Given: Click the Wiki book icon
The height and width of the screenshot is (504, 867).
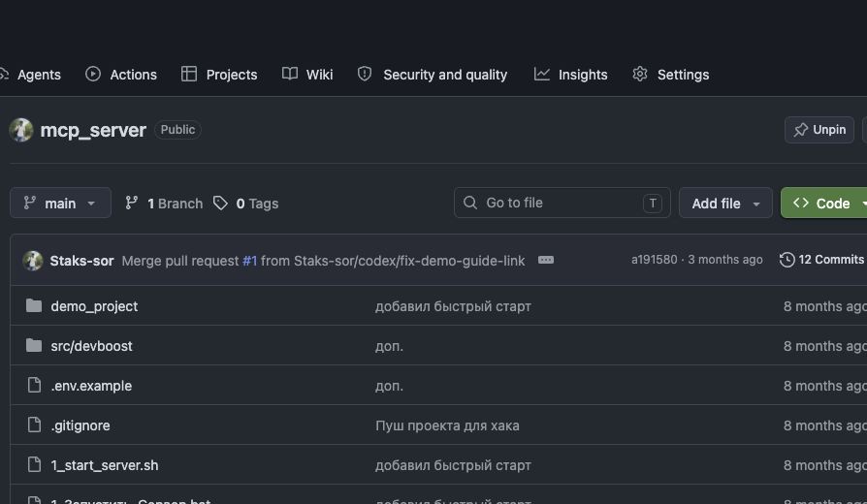Looking at the screenshot, I should pos(290,74).
